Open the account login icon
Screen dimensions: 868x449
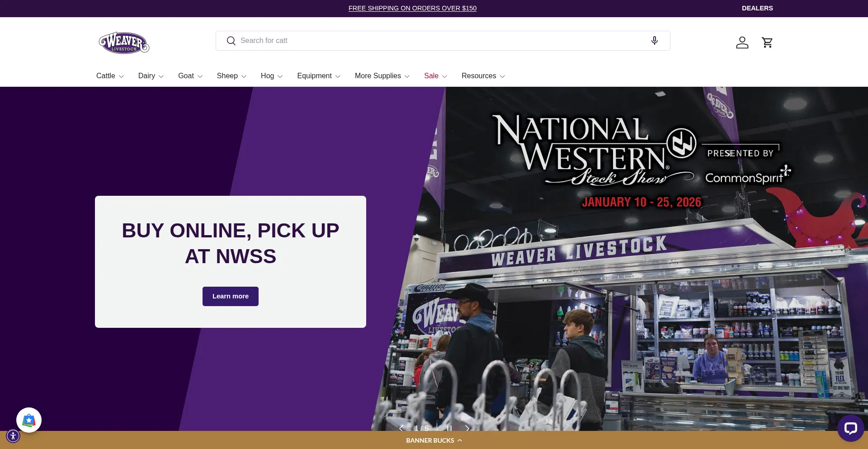pyautogui.click(x=742, y=43)
